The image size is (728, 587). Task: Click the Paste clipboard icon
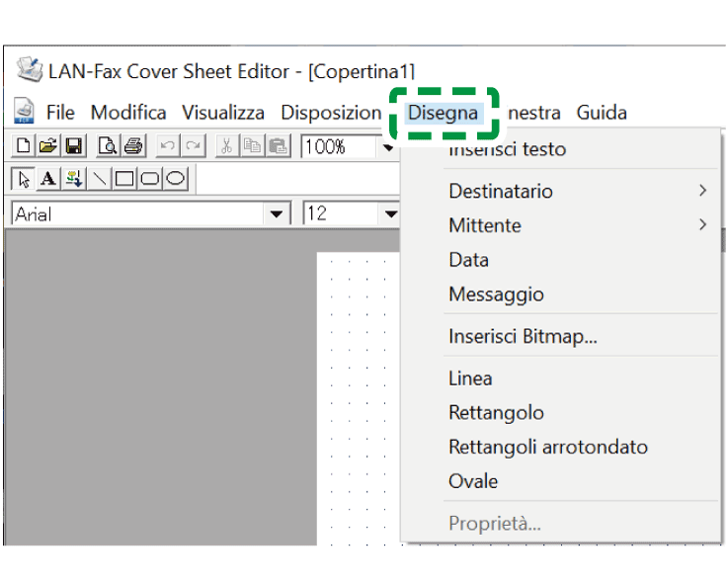point(278,146)
